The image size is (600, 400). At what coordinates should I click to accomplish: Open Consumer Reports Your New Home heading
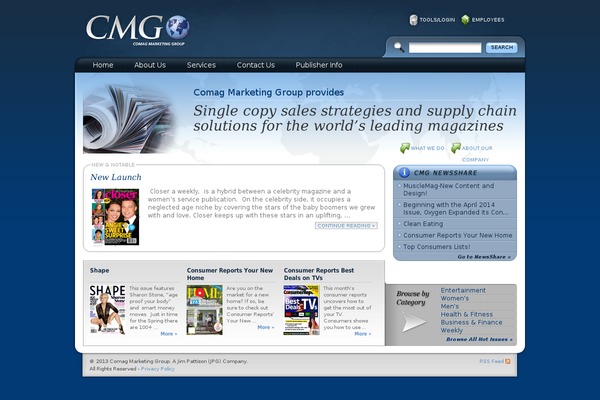tap(230, 274)
